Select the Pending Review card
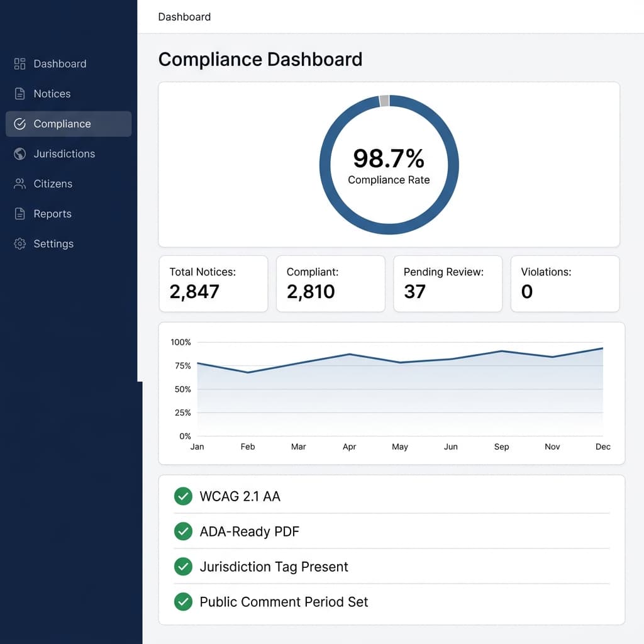Viewport: 644px width, 644px height. point(447,284)
